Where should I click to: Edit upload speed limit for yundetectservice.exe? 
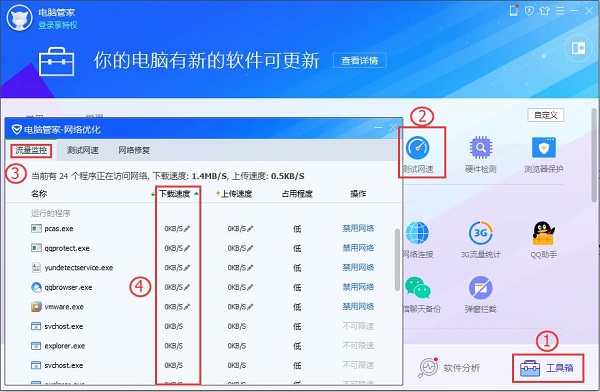point(250,268)
